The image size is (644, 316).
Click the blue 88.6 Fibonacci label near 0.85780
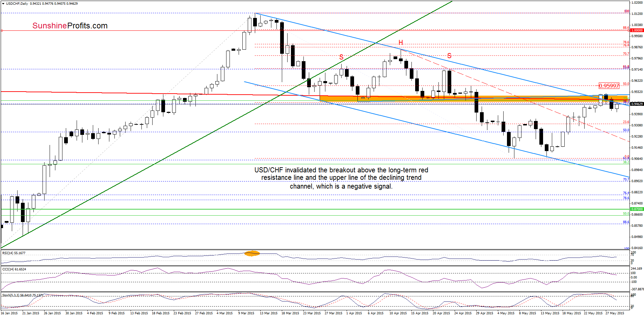click(x=626, y=222)
